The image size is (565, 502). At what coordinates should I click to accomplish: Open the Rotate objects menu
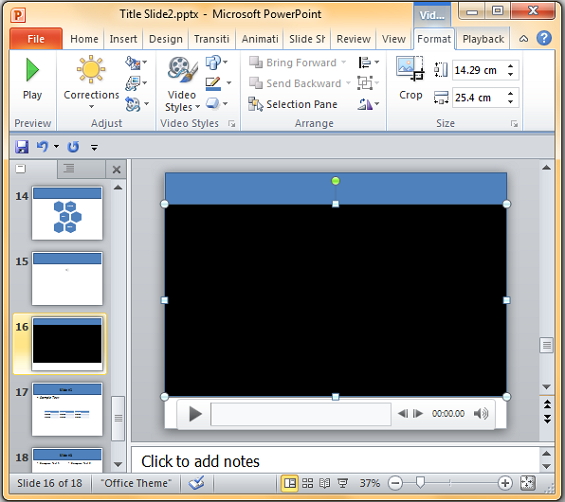click(x=368, y=104)
